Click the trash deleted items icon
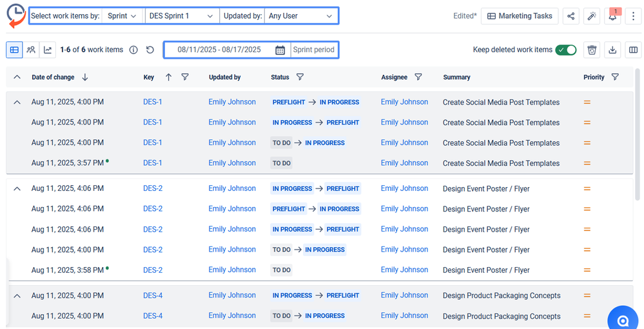644x329 pixels. click(x=591, y=50)
